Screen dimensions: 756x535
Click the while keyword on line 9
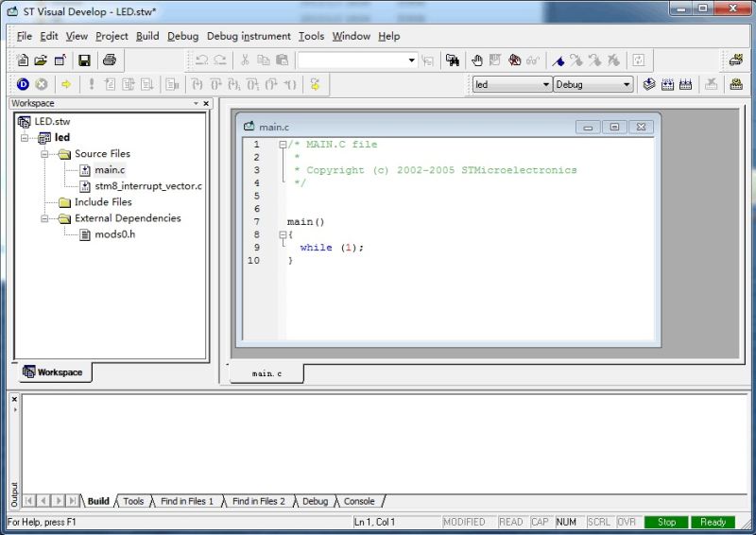316,248
